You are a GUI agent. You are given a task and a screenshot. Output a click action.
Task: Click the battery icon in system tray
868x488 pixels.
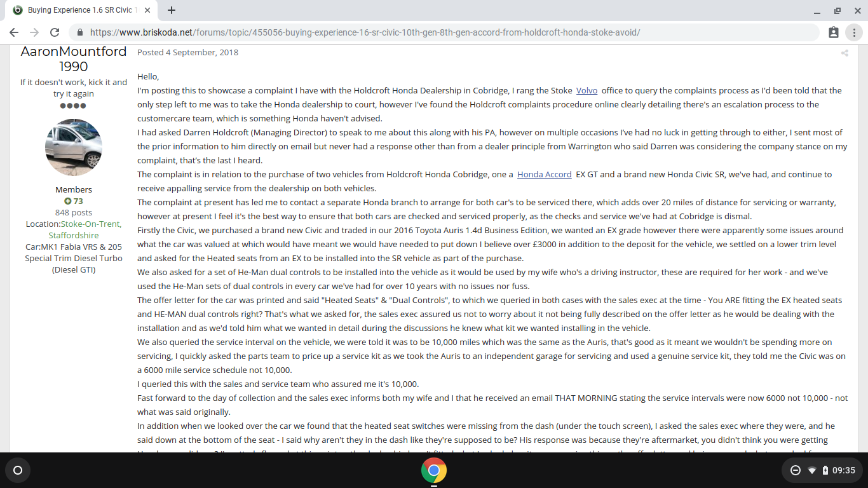[825, 470]
